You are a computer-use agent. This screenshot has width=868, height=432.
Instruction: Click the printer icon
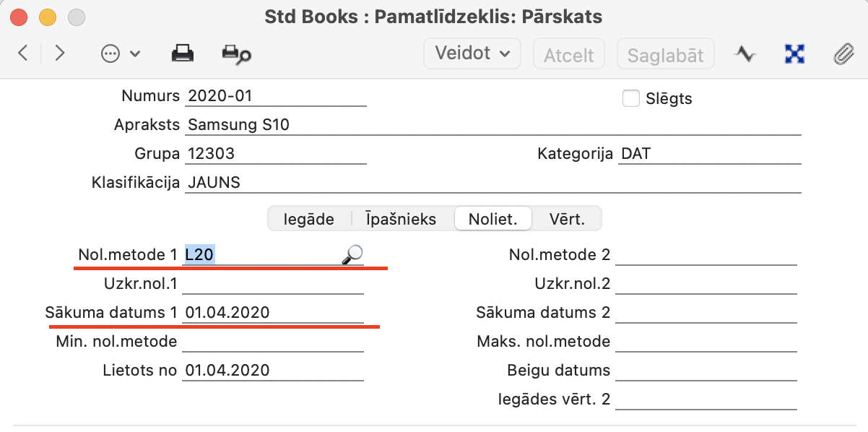click(182, 53)
